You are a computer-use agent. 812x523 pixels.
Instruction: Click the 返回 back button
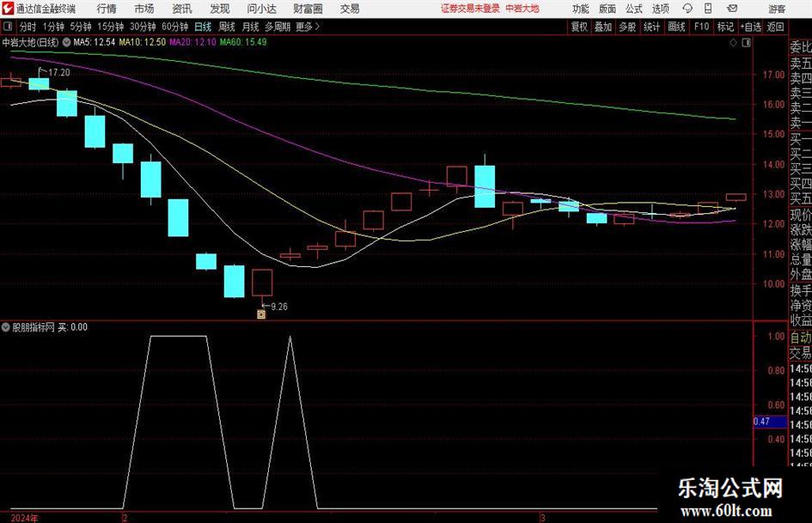point(775,27)
